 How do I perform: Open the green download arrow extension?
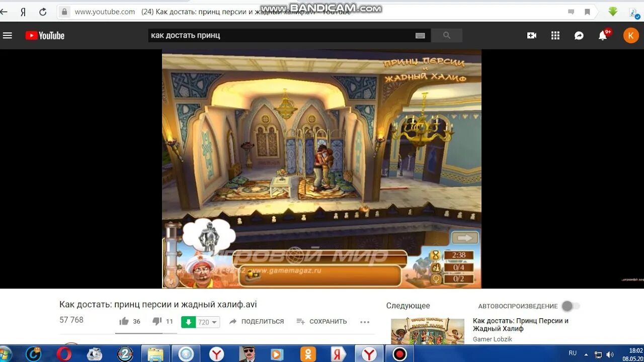click(x=613, y=12)
